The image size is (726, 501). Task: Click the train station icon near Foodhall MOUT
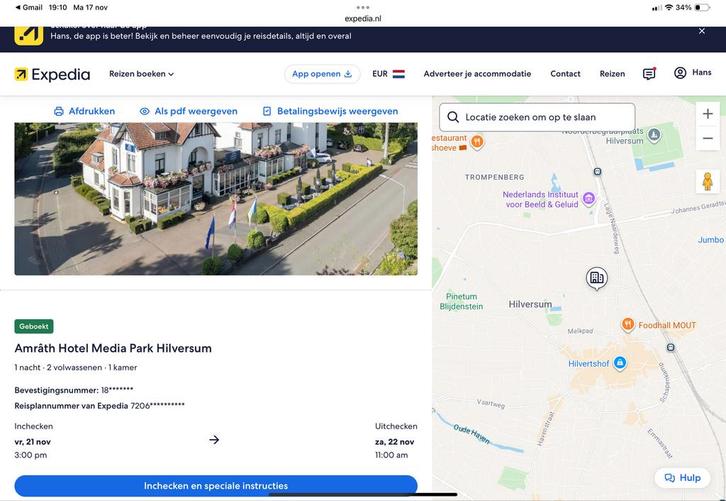[670, 347]
